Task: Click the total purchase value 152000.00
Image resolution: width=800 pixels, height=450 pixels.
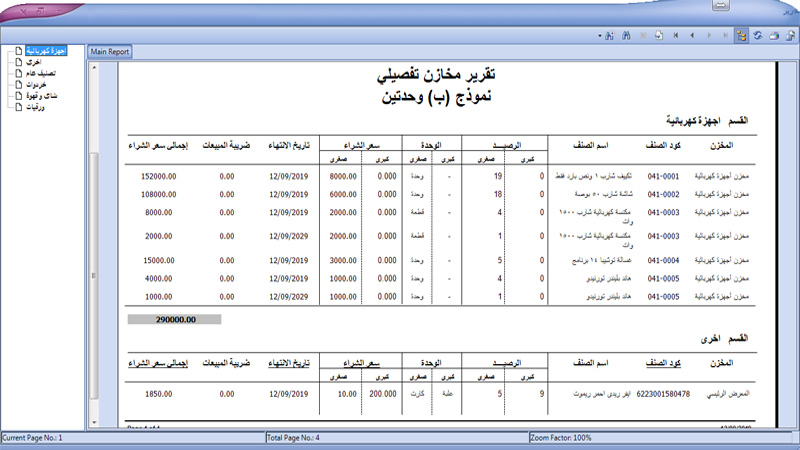Action: [159, 177]
